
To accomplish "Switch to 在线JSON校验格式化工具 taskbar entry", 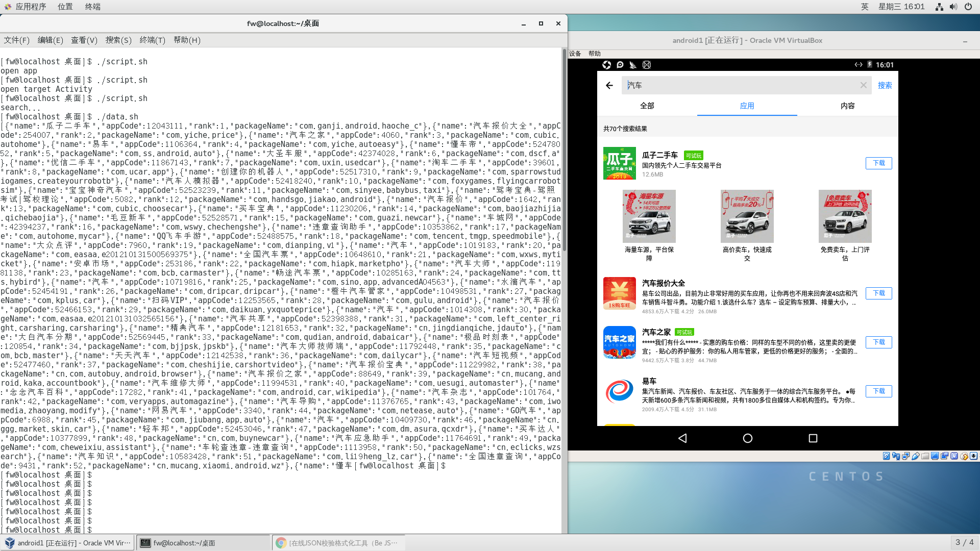I will tap(339, 543).
